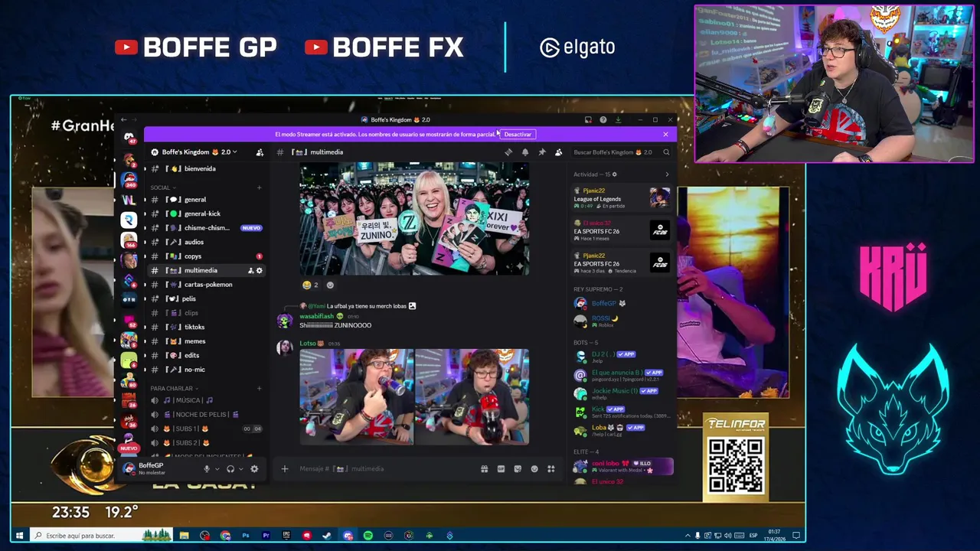Open the gift icon in message bar
Screen dimensions: 980x551
pos(484,469)
